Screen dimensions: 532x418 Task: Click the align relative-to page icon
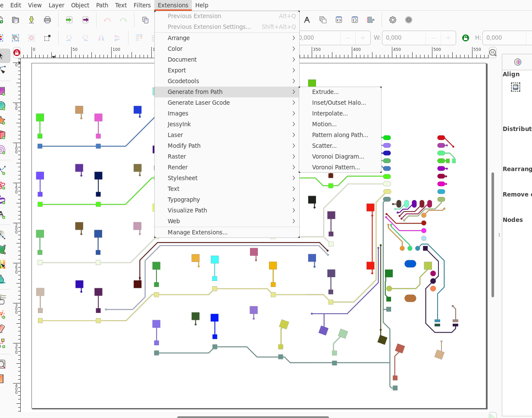(516, 87)
